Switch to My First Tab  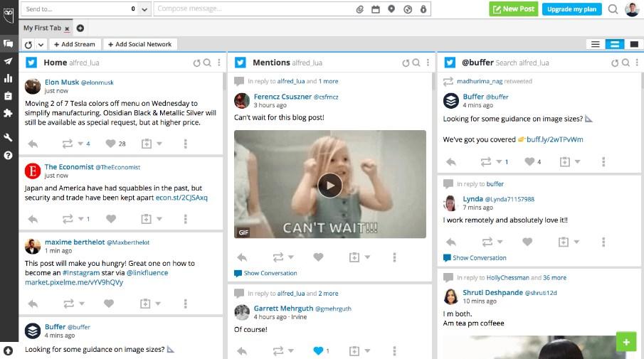point(42,28)
